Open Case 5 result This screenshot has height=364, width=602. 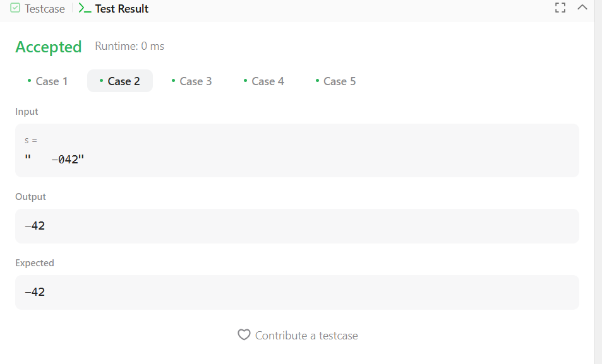(335, 81)
